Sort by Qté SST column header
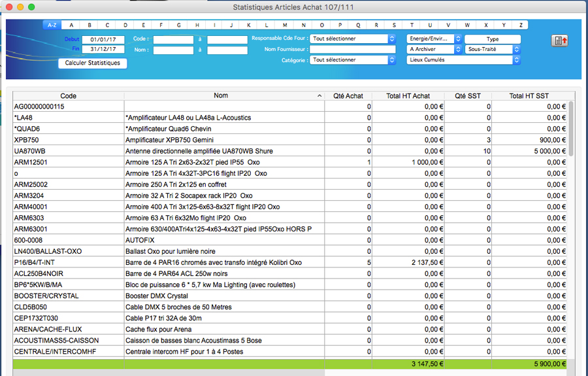Screen dimensions: 588x376 tap(468, 96)
